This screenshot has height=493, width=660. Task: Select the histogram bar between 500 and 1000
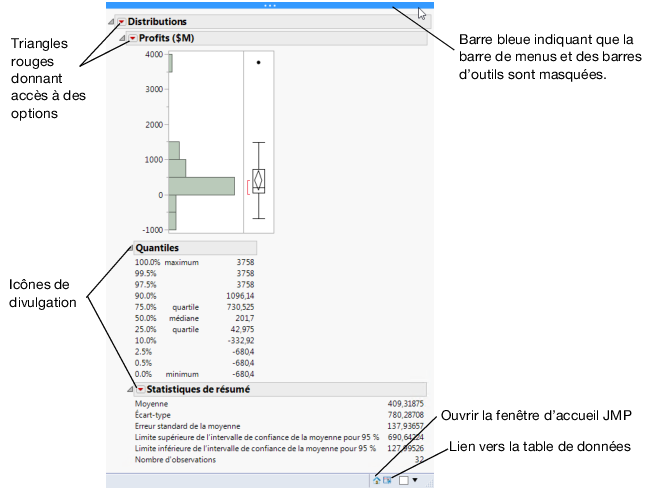pos(177,168)
